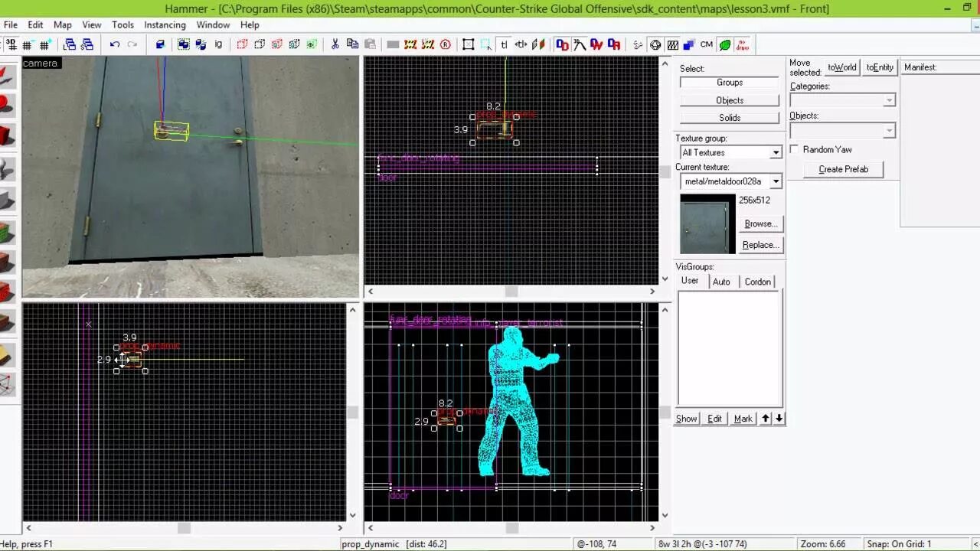
Task: Select the Cut (scissors) toolbar icon
Action: (335, 44)
